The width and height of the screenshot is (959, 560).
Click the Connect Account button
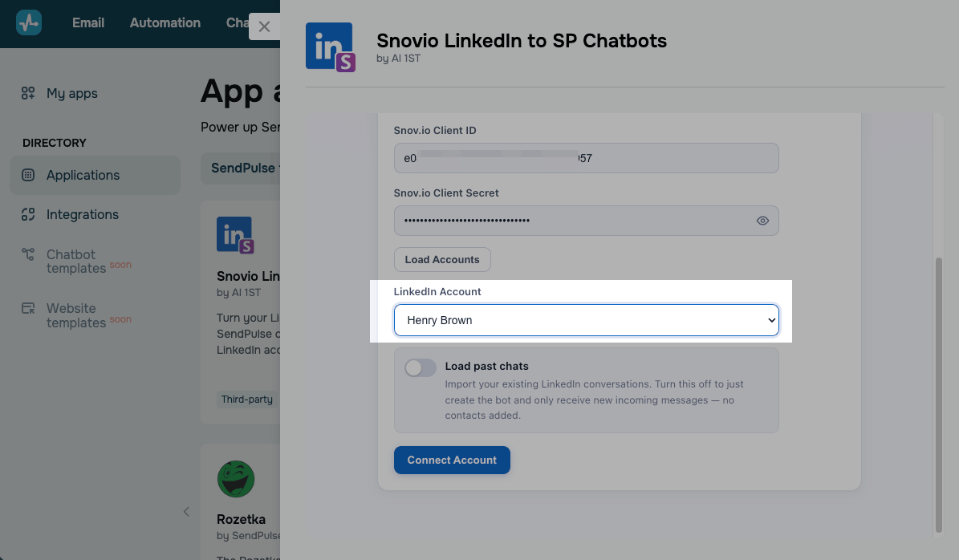[x=452, y=460]
